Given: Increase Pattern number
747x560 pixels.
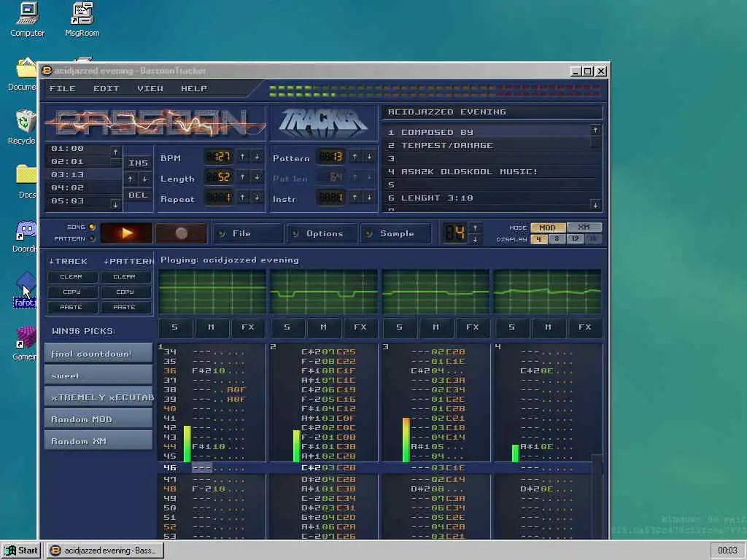Looking at the screenshot, I should [x=355, y=157].
